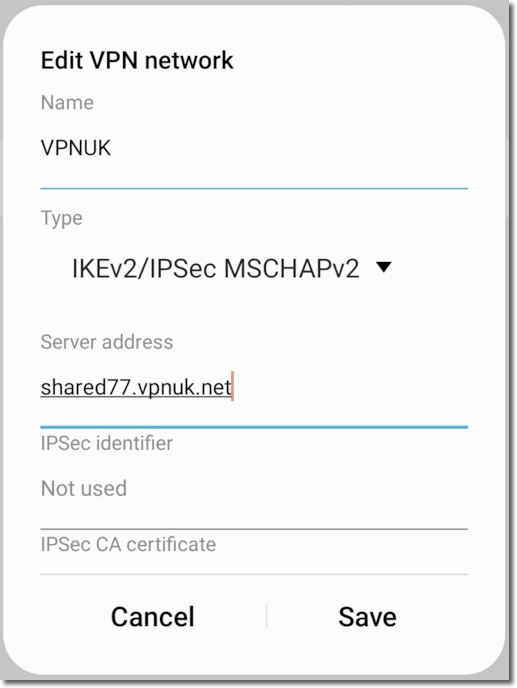This screenshot has height=688, width=517.
Task: Click the blank area right of server address text
Action: 351,387
